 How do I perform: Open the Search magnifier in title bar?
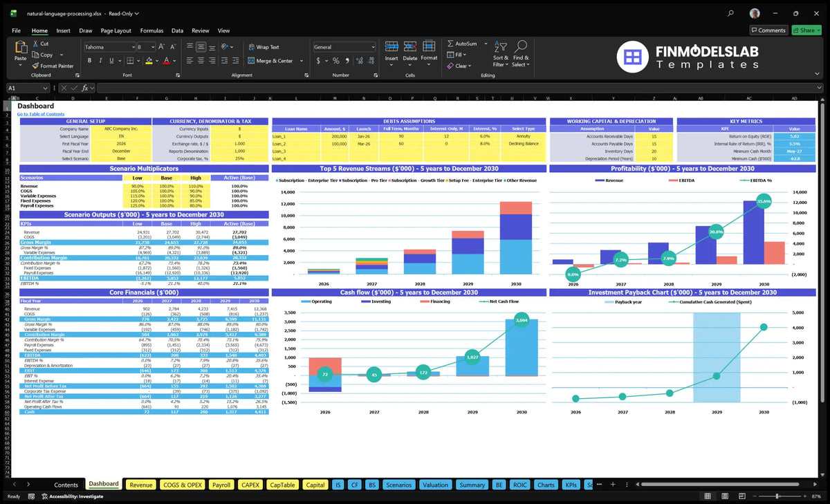pyautogui.click(x=731, y=13)
